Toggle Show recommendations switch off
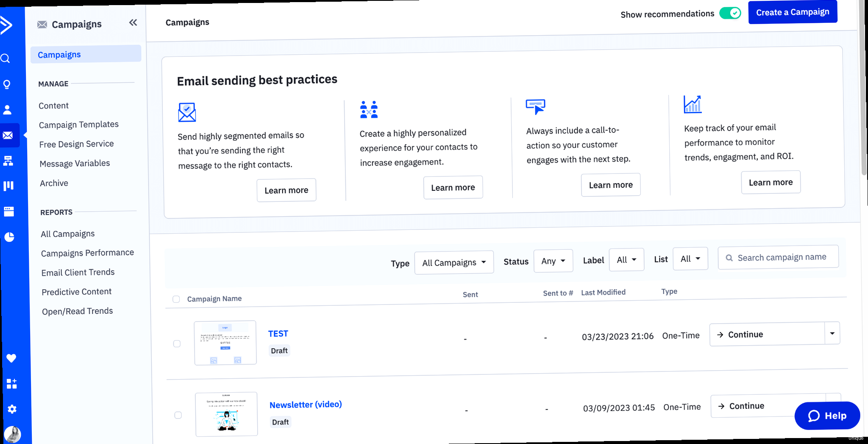 point(730,13)
